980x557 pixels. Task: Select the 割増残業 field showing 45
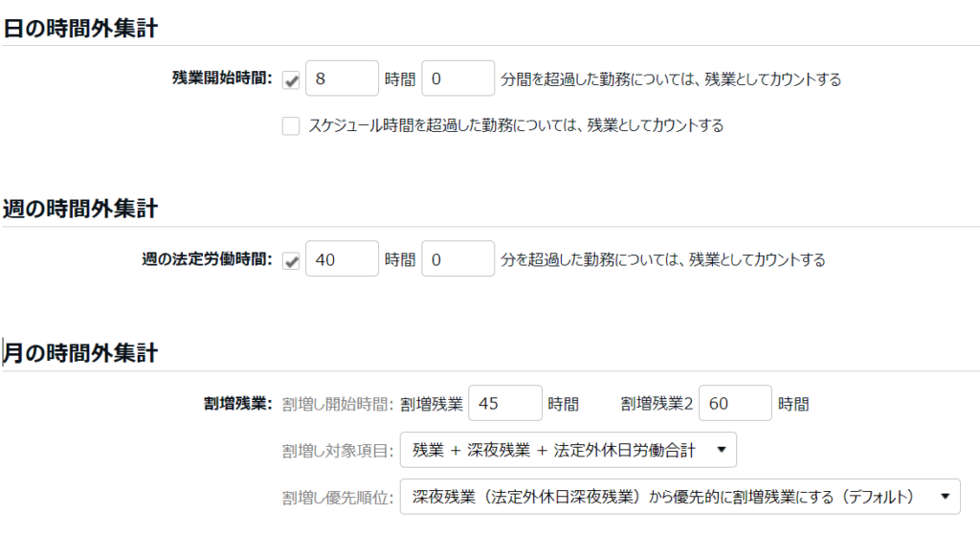pyautogui.click(x=505, y=403)
